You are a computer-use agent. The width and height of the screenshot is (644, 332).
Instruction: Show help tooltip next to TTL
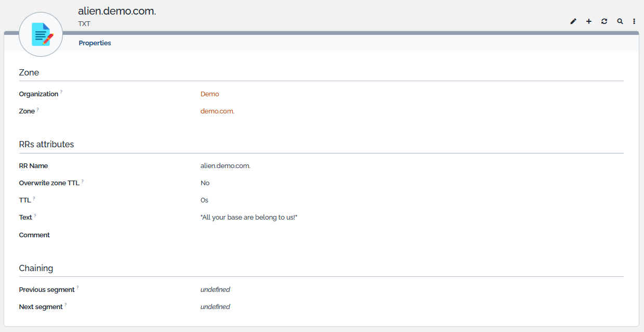pyautogui.click(x=34, y=198)
